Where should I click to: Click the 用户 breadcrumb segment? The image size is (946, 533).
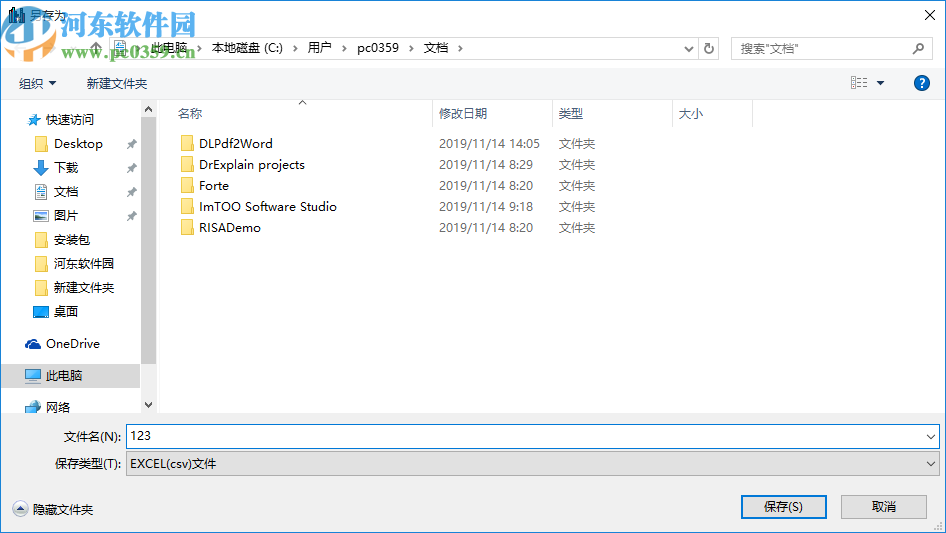point(319,48)
